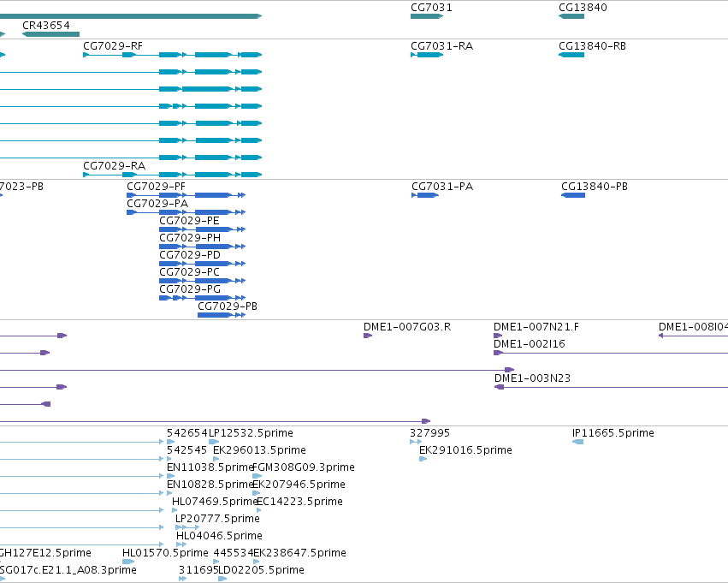Click the 542545 EST label
This screenshot has width=728, height=583.
pyautogui.click(x=187, y=450)
